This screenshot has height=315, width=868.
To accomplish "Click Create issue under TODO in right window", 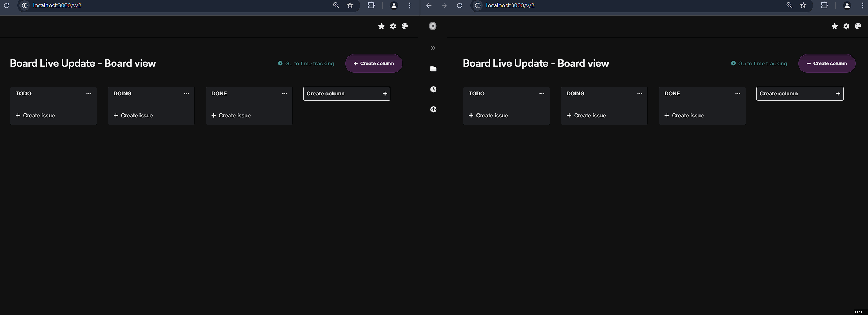I will tap(489, 116).
